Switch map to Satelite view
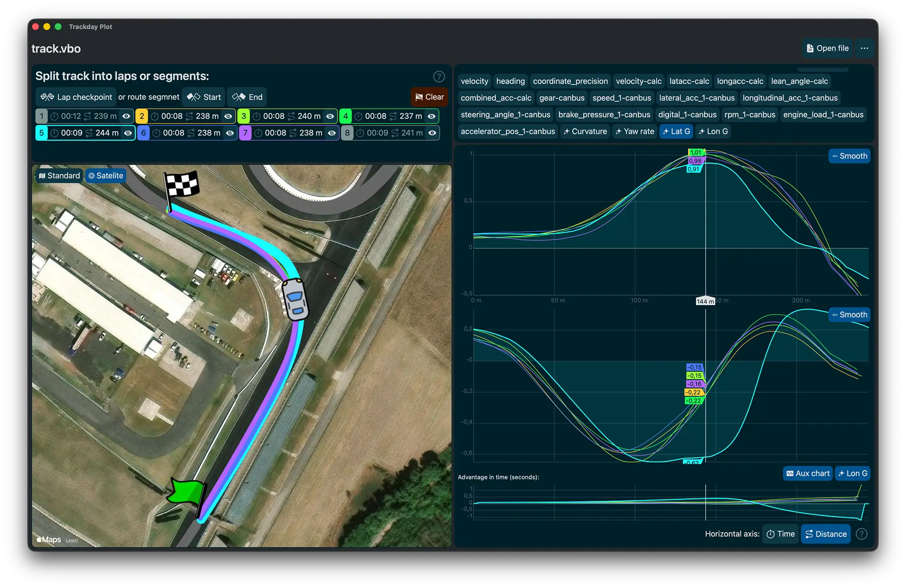The width and height of the screenshot is (906, 588). [106, 175]
